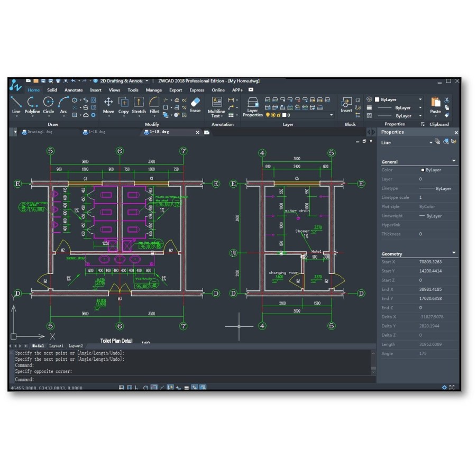Open Layer Properties manager
Viewport: 476px width, 476px height.
[253, 107]
